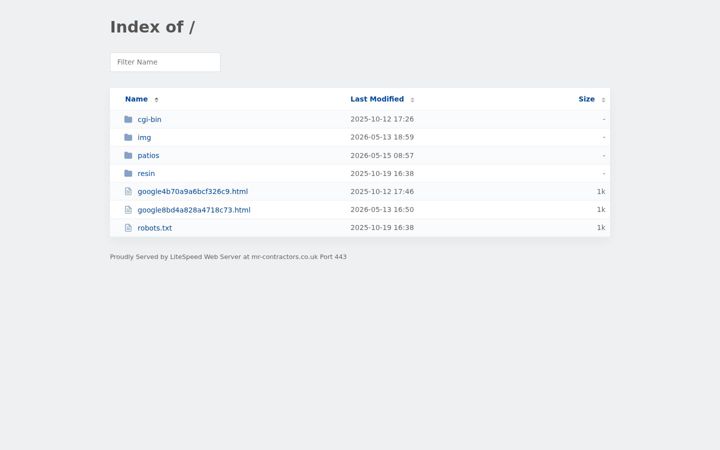Click the 1k size of google8bd4a828a4718c73.html
Image resolution: width=720 pixels, height=450 pixels.
[x=601, y=209]
